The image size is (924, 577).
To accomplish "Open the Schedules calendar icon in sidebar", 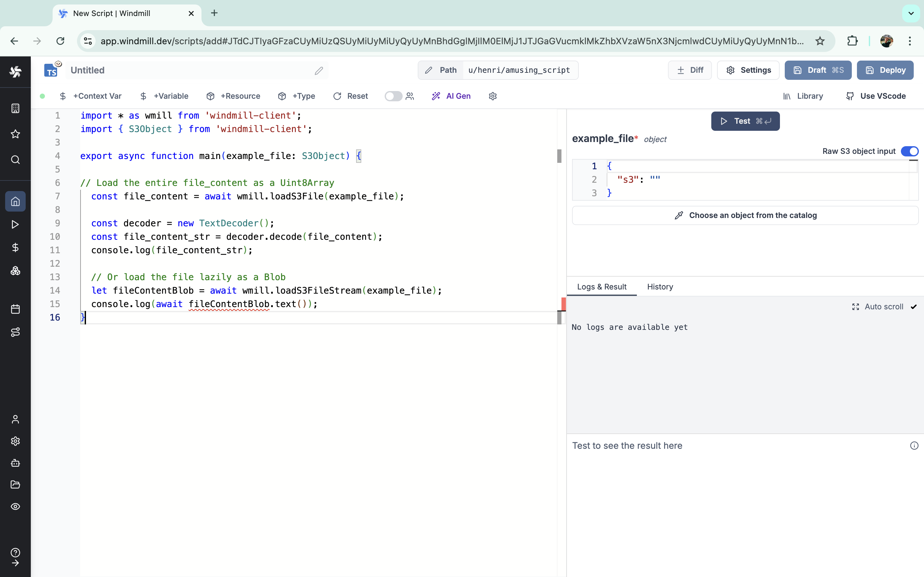I will (15, 309).
